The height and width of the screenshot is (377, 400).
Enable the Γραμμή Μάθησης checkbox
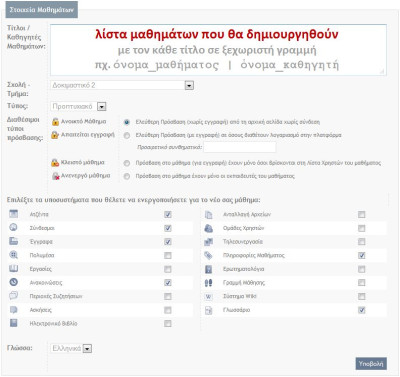click(361, 283)
